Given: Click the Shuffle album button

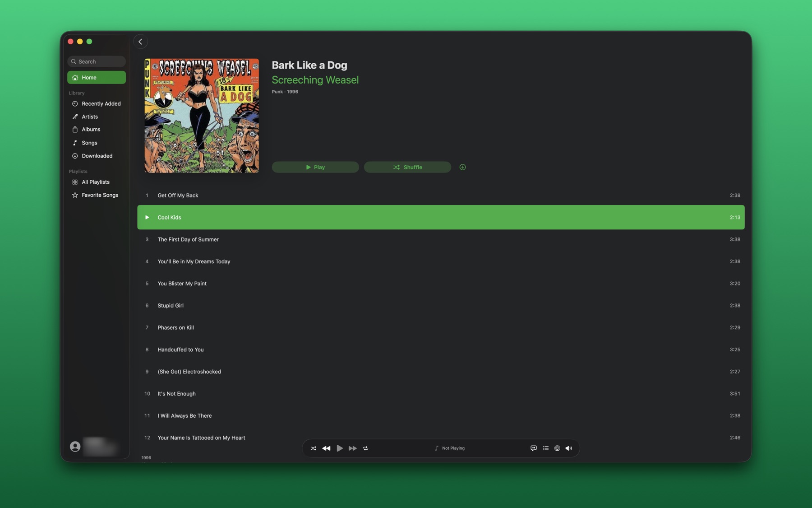Looking at the screenshot, I should [407, 167].
